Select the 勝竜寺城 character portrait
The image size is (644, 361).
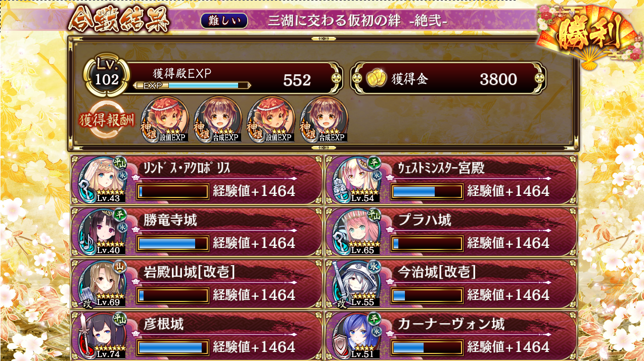[104, 232]
